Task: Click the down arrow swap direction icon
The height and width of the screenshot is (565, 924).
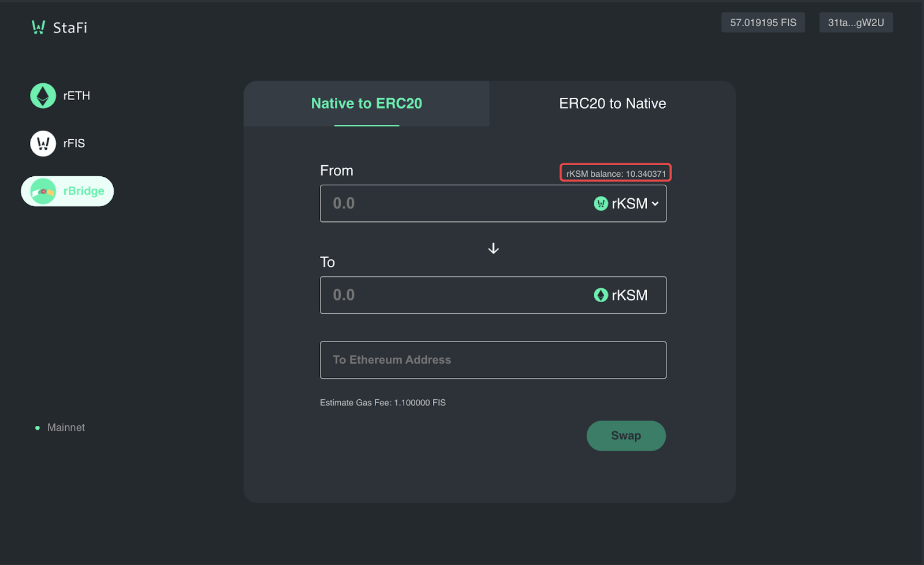Action: pyautogui.click(x=493, y=248)
